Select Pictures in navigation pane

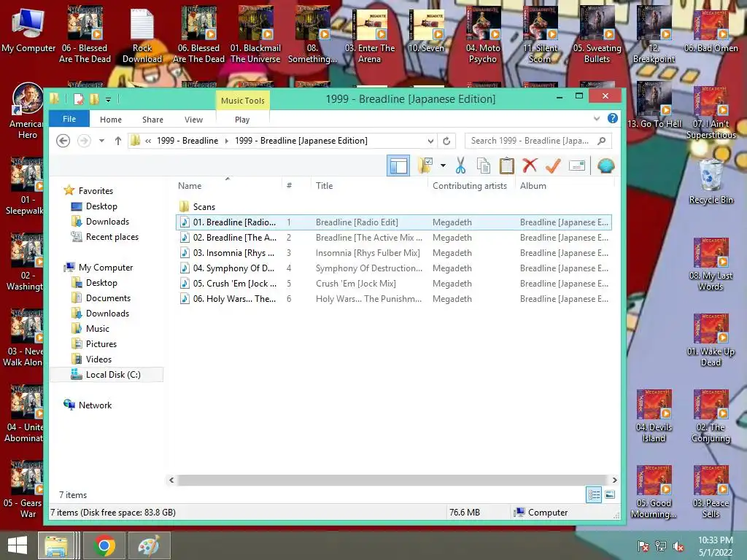(101, 344)
